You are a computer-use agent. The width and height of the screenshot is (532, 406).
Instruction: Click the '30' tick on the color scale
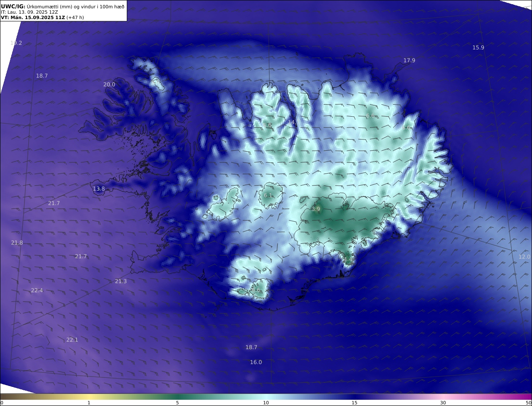(443, 403)
